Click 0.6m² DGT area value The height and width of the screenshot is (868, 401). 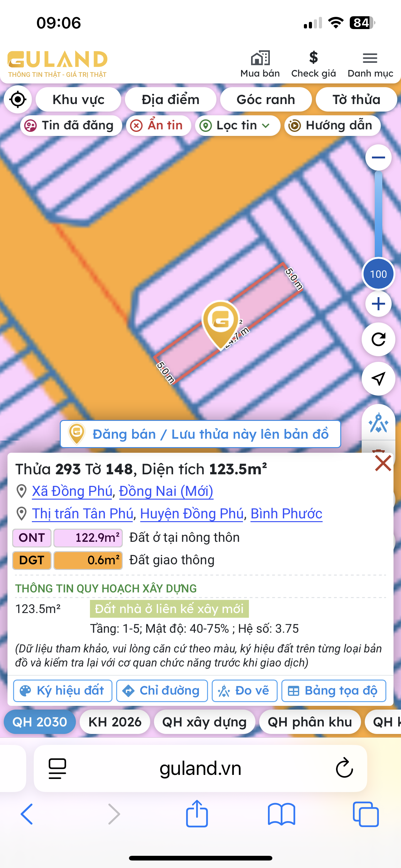click(88, 560)
